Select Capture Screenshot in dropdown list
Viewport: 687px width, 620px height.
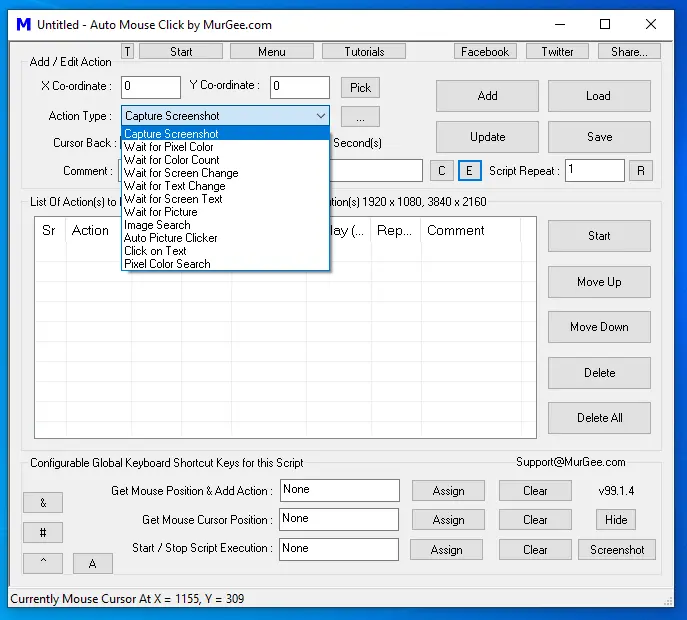tap(225, 134)
